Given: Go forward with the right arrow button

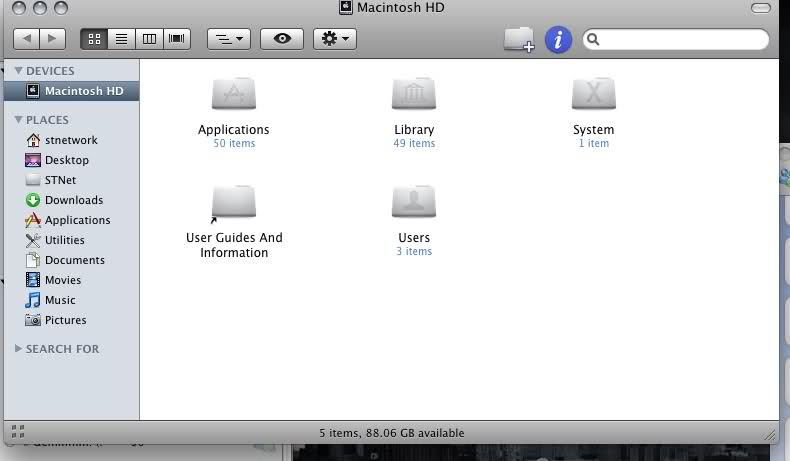Looking at the screenshot, I should pos(52,39).
